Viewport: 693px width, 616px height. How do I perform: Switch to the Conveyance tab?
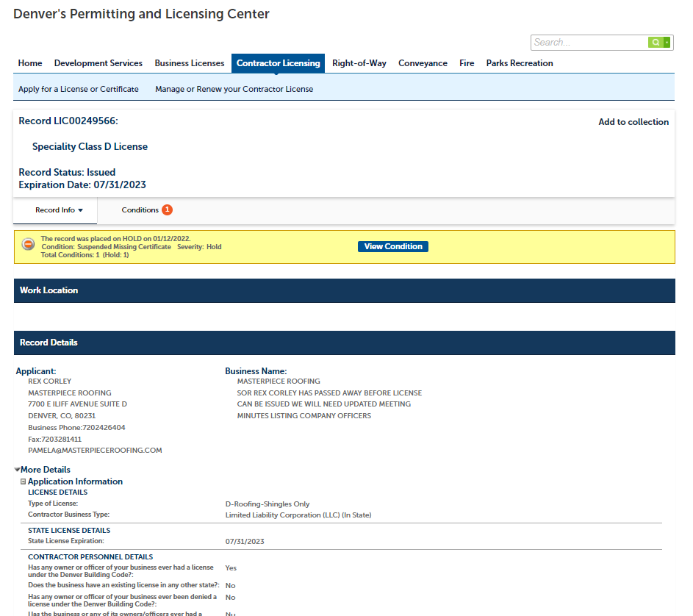tap(423, 63)
